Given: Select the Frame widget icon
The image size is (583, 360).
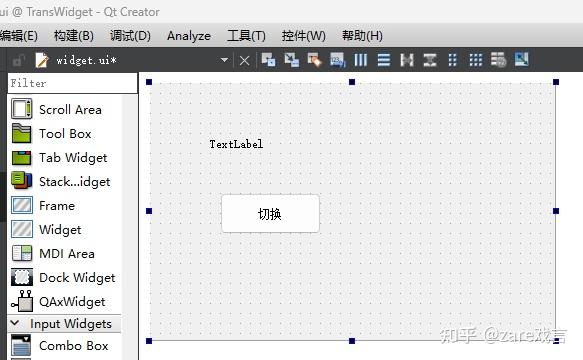Looking at the screenshot, I should coord(22,205).
